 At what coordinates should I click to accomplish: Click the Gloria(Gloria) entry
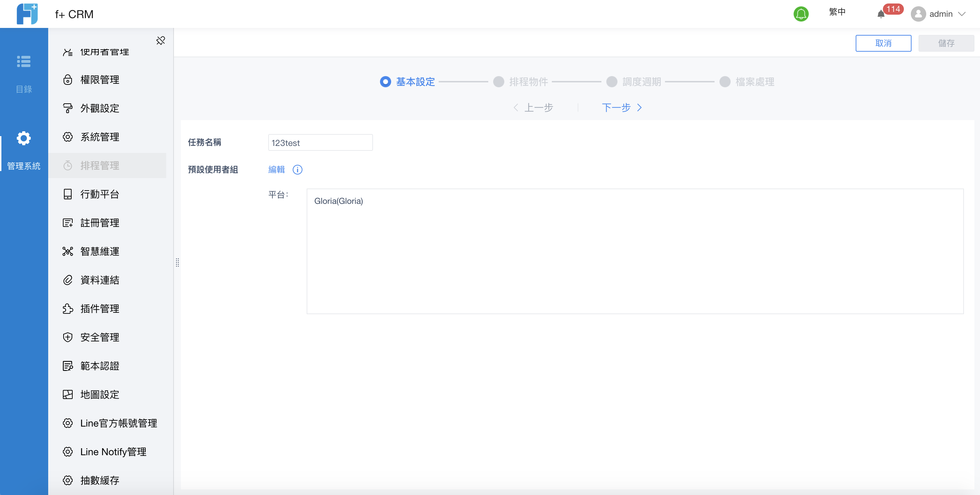pos(338,201)
